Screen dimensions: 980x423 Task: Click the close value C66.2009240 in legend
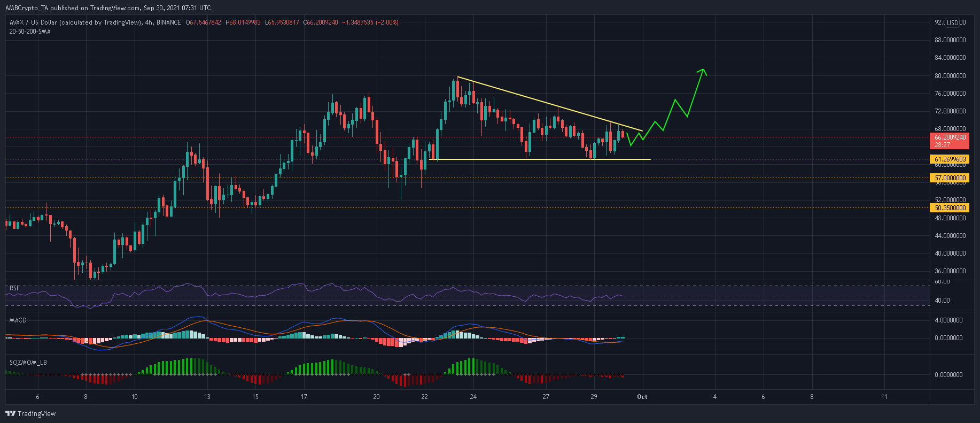point(320,22)
